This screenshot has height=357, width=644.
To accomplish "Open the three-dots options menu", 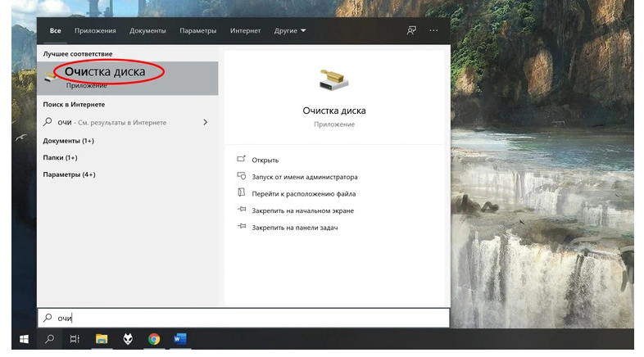I will tap(433, 30).
